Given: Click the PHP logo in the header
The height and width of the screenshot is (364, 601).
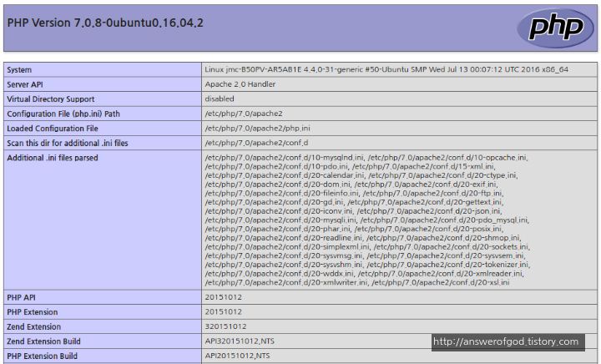Looking at the screenshot, I should tap(555, 28).
